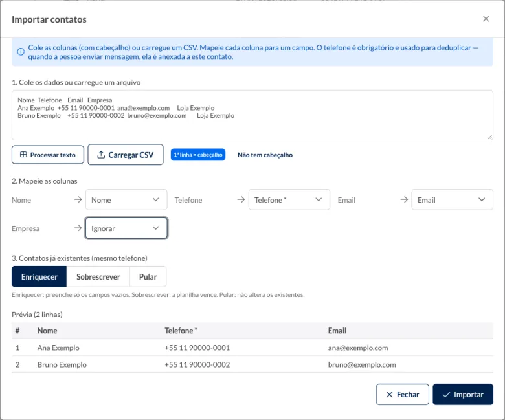Click the '+55 11 90000-0002' preview cell
Screen dimensions: 505x420
click(x=197, y=364)
